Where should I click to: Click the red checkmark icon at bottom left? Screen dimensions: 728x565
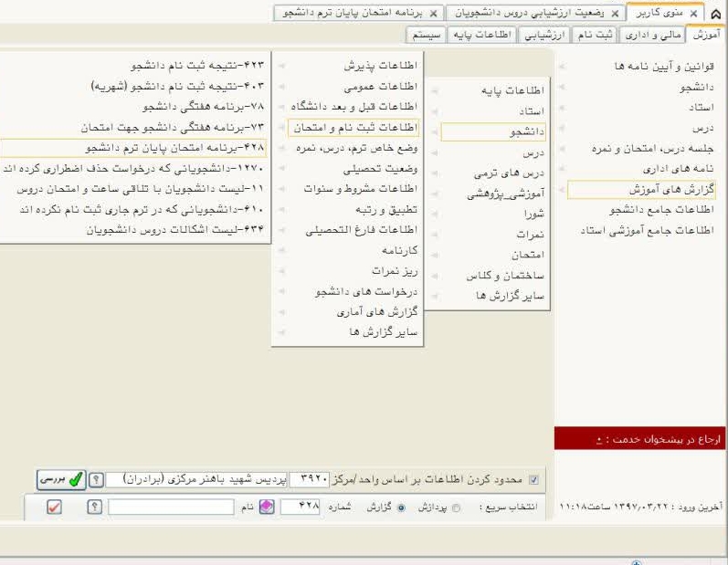[x=53, y=506]
